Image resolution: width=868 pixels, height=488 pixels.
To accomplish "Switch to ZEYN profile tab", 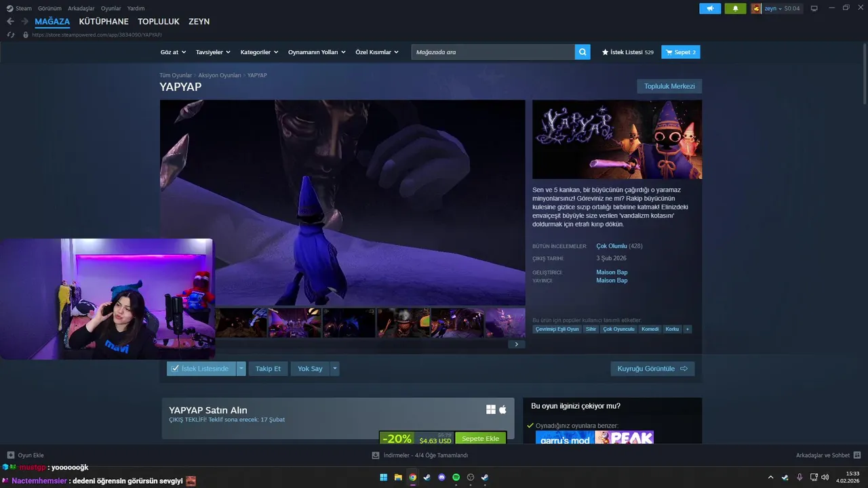I will (199, 22).
